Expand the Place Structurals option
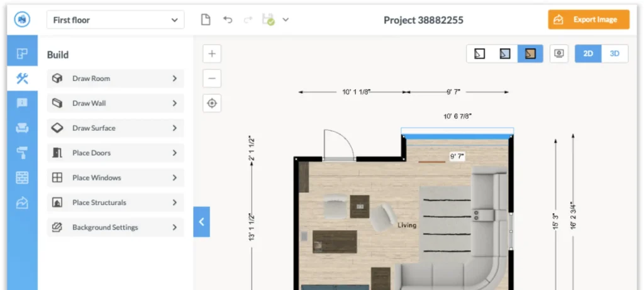This screenshot has width=644, height=290. click(116, 203)
